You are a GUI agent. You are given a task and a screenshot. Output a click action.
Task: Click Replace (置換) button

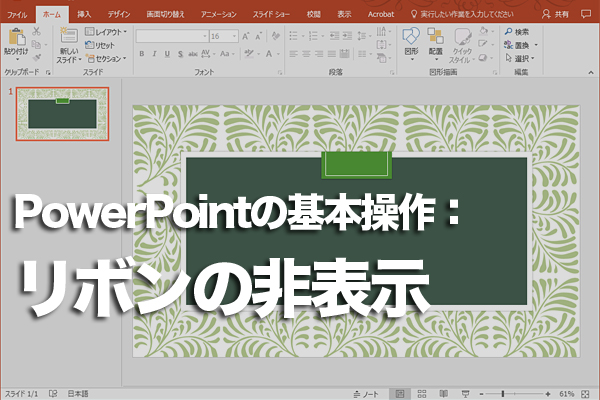coord(521,45)
